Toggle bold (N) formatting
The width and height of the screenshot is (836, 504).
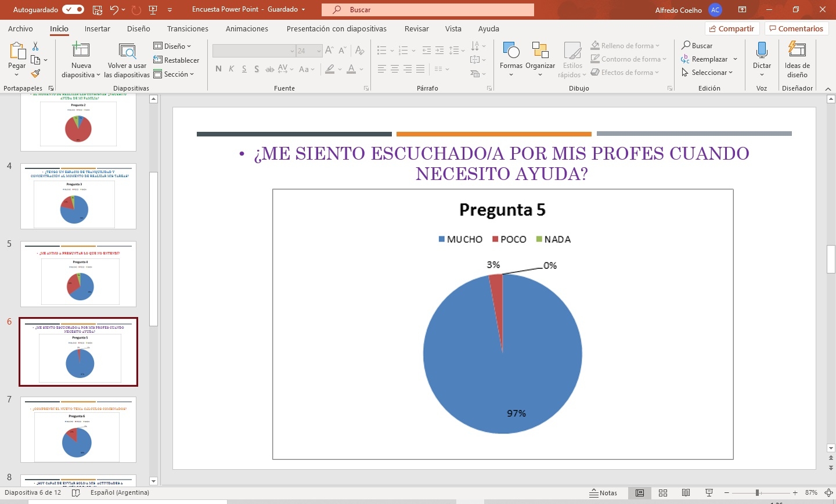218,69
